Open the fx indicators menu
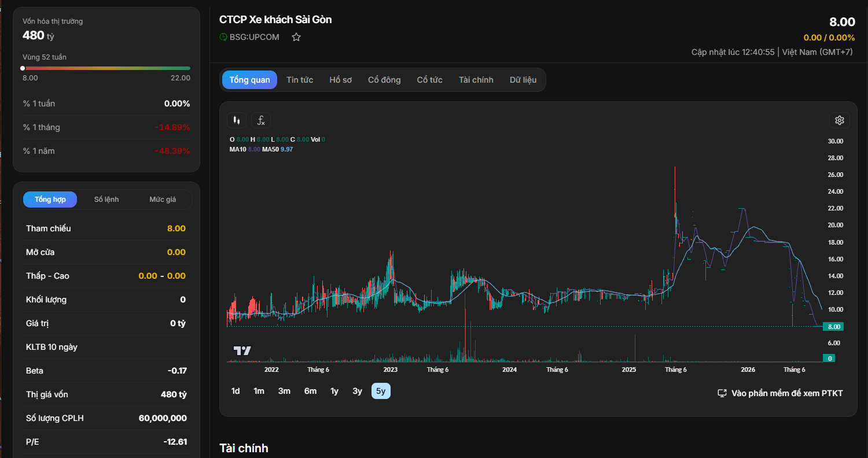The image size is (868, 458). coord(261,120)
